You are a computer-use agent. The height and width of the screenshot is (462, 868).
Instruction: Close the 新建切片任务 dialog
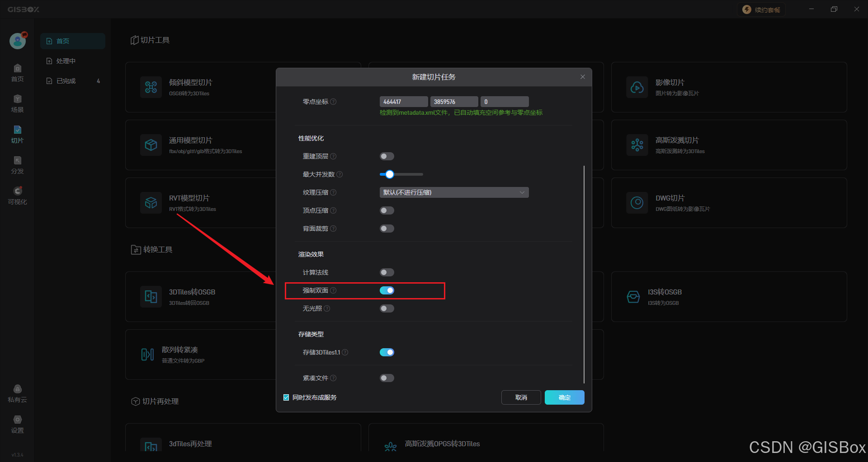tap(583, 77)
